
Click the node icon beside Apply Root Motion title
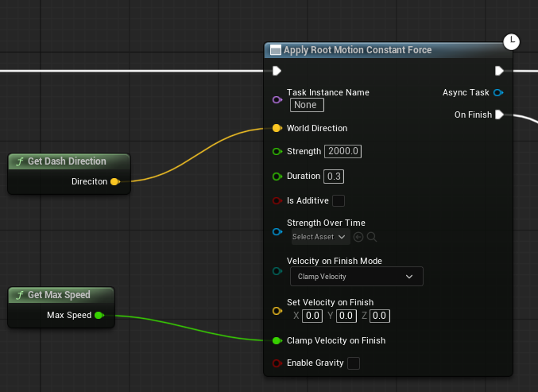276,50
